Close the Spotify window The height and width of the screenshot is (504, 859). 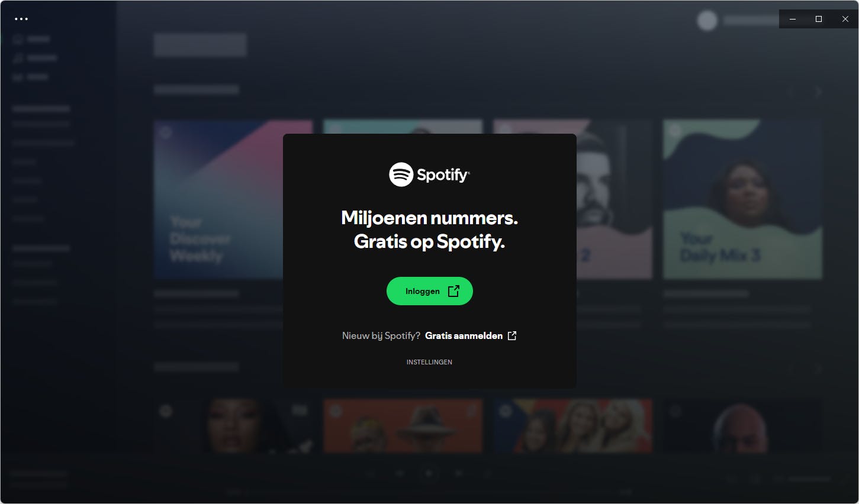[845, 19]
